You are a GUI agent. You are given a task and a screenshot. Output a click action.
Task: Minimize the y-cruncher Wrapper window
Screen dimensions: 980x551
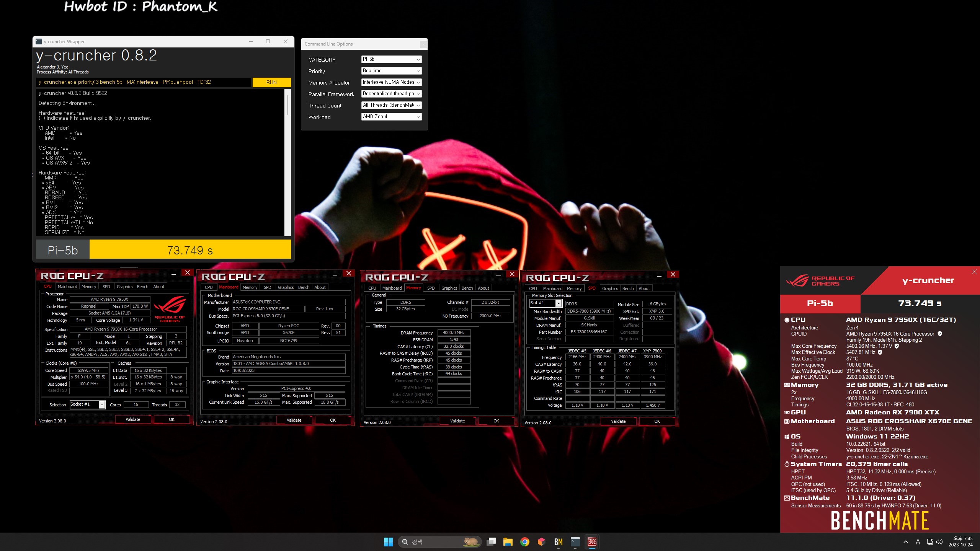coord(251,41)
